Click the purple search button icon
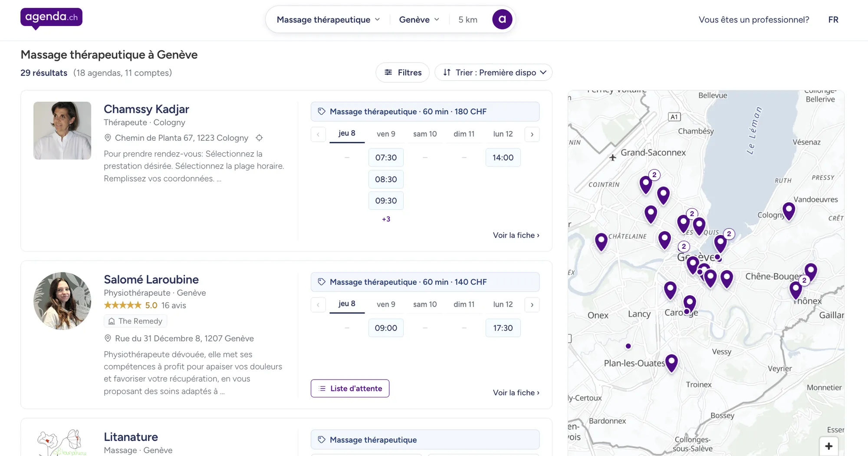 pyautogui.click(x=502, y=20)
